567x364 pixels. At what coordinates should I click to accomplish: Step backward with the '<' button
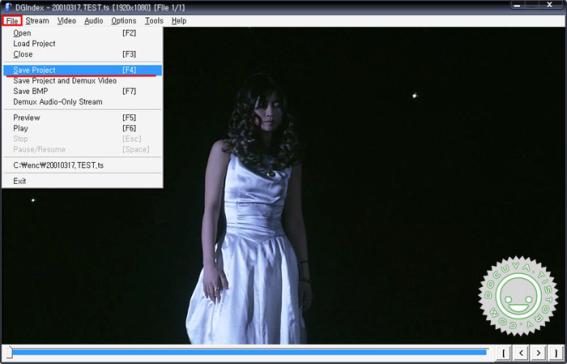[520, 353]
